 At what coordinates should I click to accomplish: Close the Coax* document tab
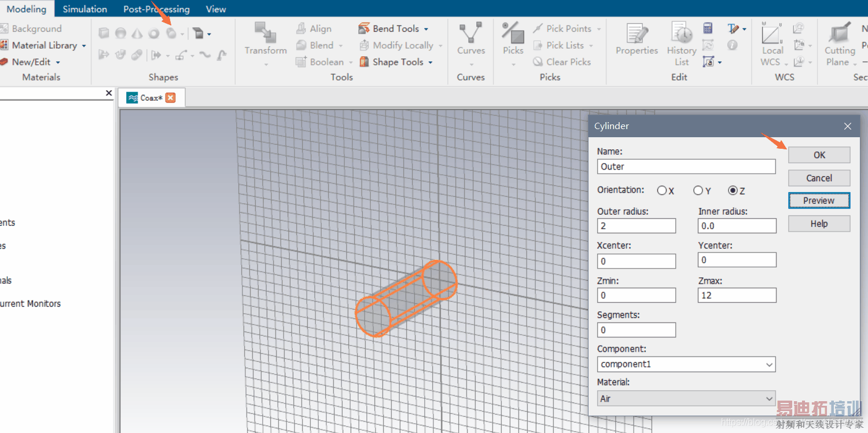pos(170,98)
